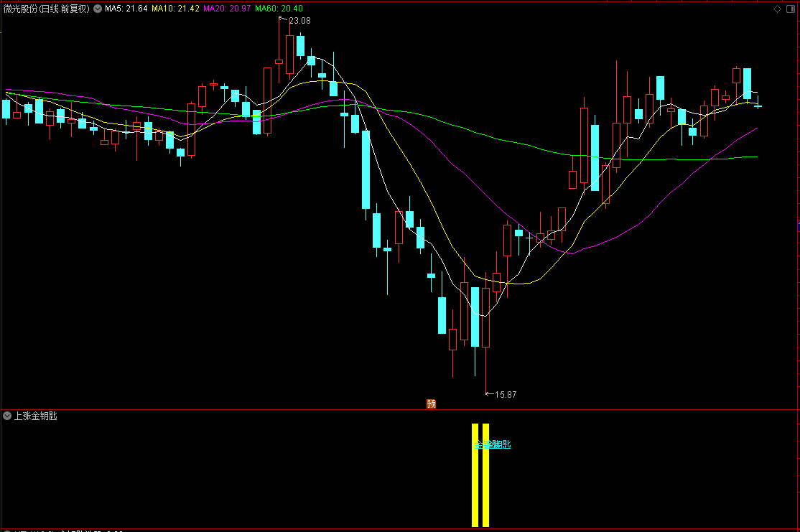Click the diamond icon at top right
Image resolution: width=800 pixels, height=532 pixels.
coord(777,9)
